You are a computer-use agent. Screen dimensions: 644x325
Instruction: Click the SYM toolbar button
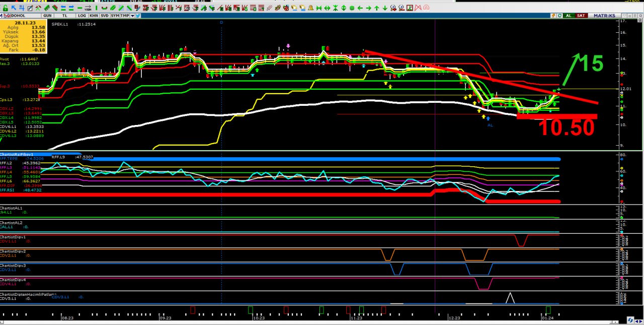(115, 16)
